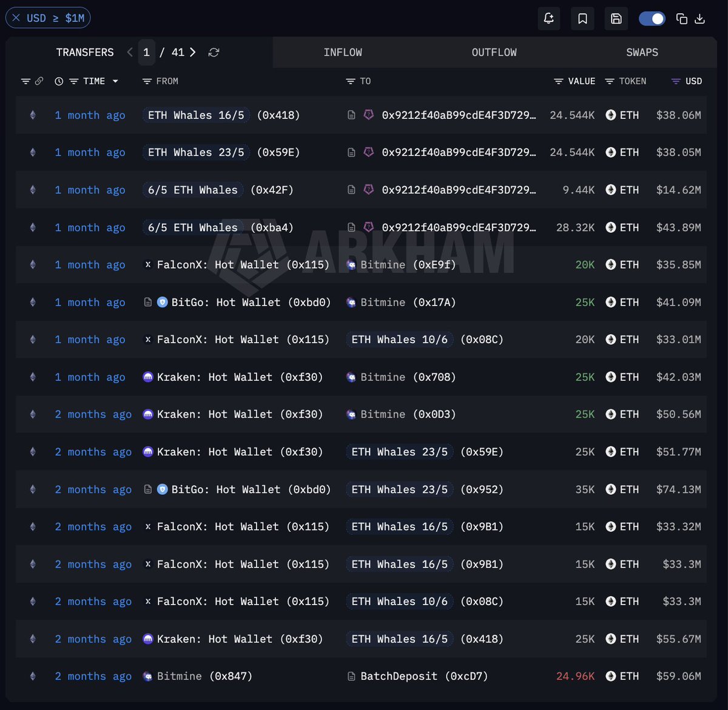This screenshot has width=728, height=710.
Task: Click the contract icon next to BatchDeposit
Action: click(351, 677)
